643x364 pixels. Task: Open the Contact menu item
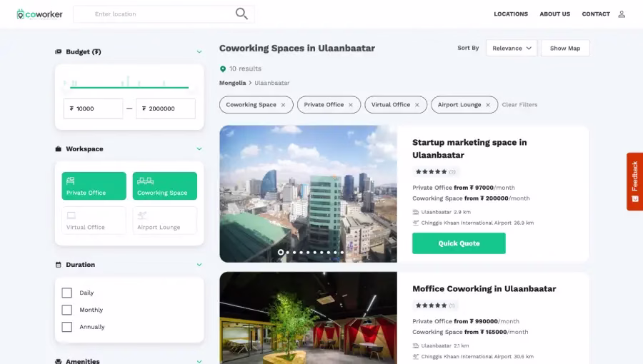point(596,14)
